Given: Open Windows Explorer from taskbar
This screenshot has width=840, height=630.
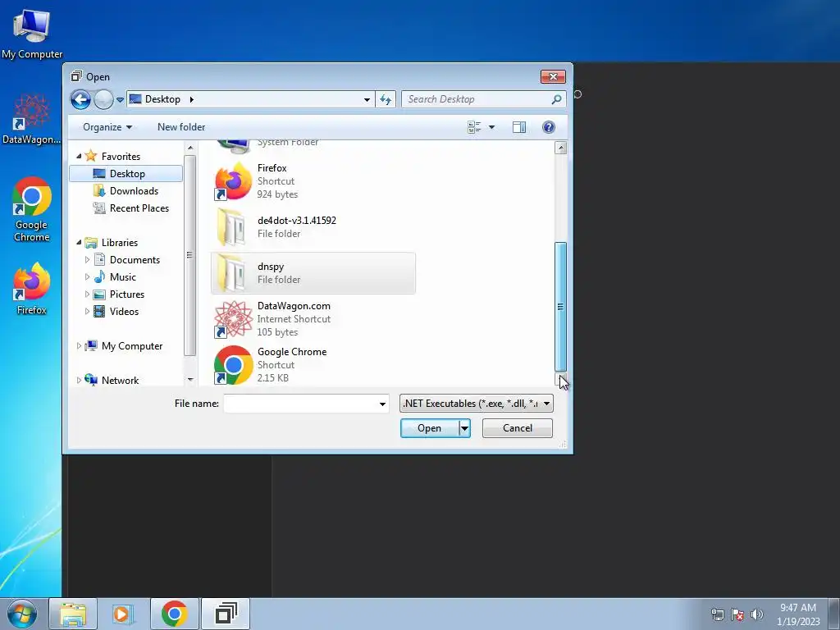Looking at the screenshot, I should pyautogui.click(x=73, y=614).
